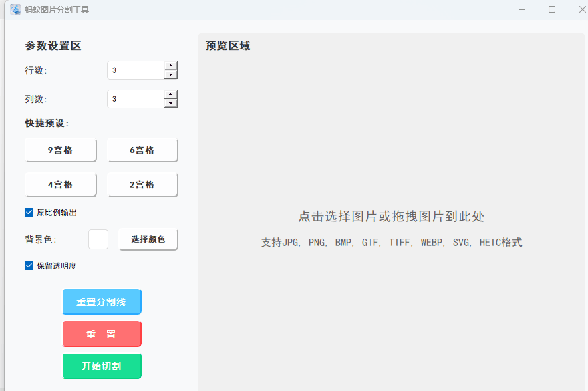
Task: Click the ant app icon in title bar
Action: pos(15,9)
